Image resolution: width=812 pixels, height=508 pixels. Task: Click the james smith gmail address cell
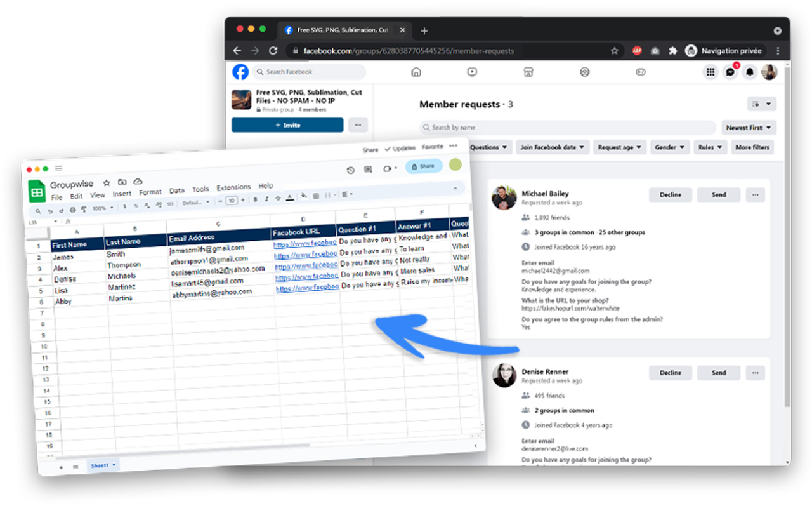[207, 248]
